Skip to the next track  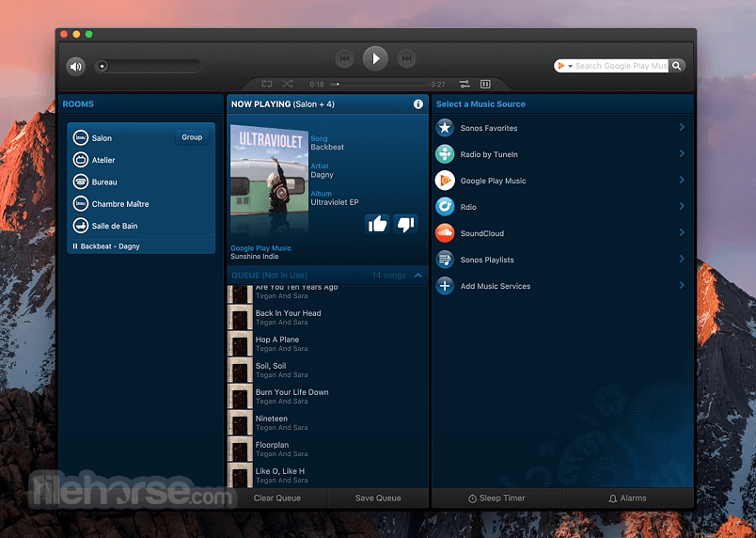click(x=406, y=58)
